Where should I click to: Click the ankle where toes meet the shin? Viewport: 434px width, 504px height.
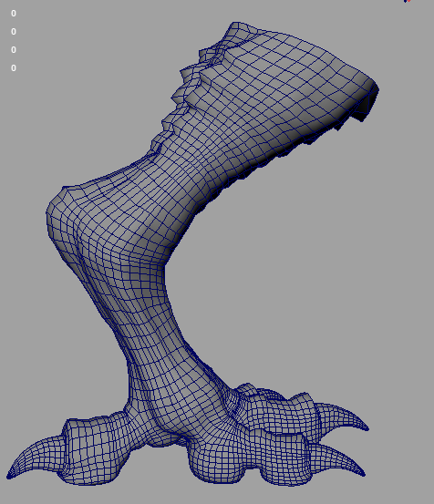click(180, 417)
